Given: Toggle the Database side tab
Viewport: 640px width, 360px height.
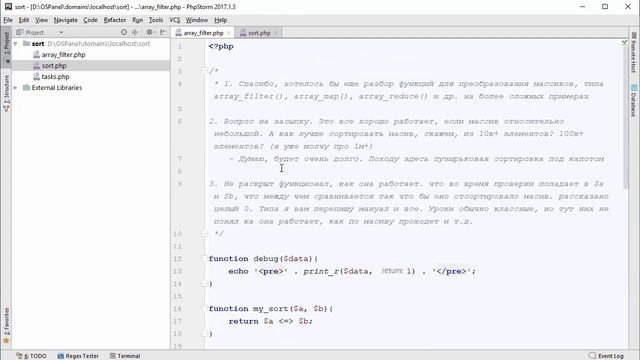Looking at the screenshot, I should [x=633, y=100].
